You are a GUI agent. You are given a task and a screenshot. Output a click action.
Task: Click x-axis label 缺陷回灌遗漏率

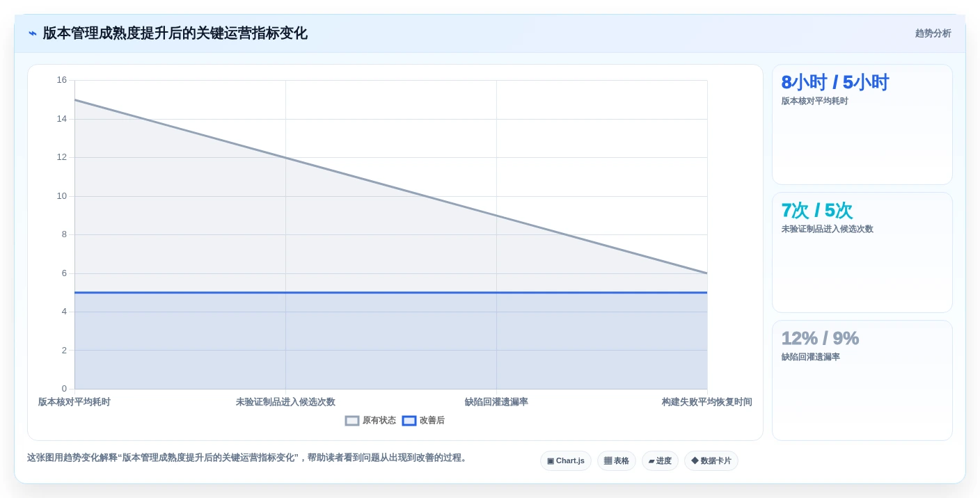pyautogui.click(x=496, y=402)
